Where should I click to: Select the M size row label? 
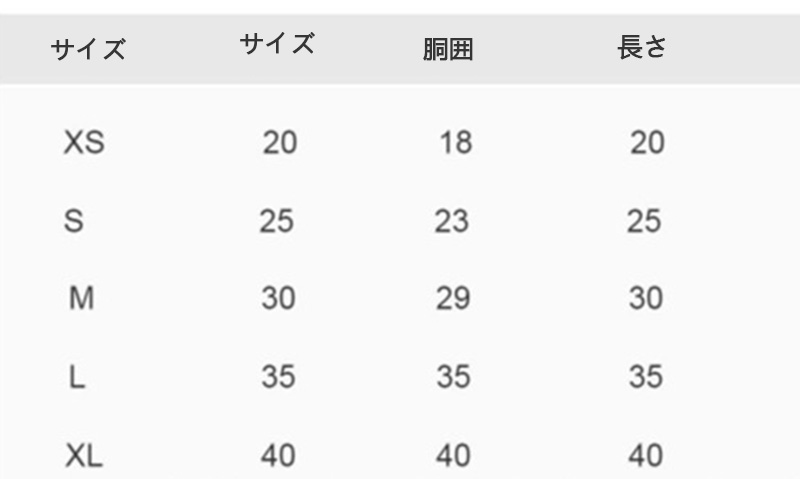point(82,298)
